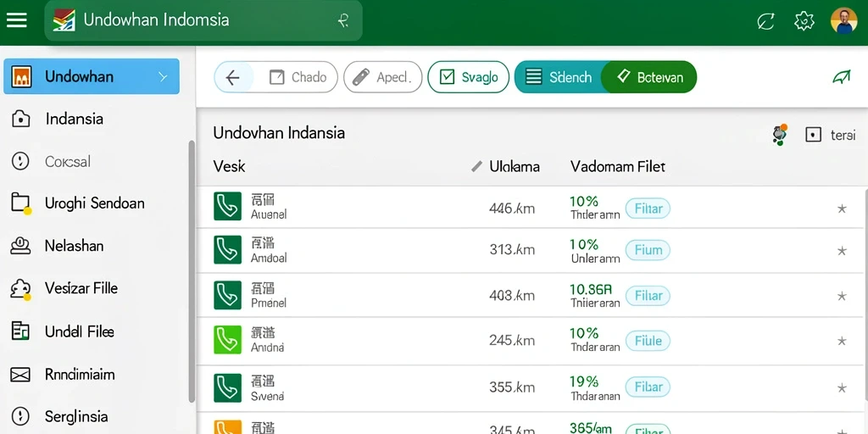Image resolution: width=868 pixels, height=434 pixels.
Task: Expand the Undowhan sidebar chevron
Action: tap(163, 77)
